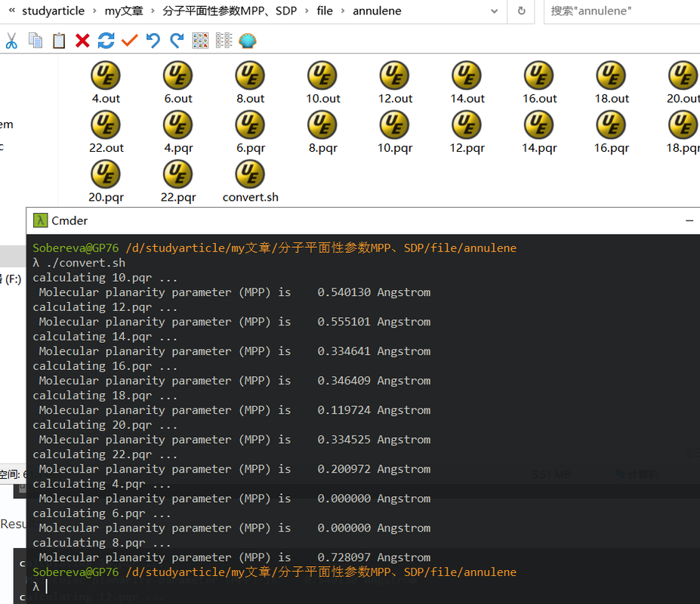Click the Cmder lambda window icon
The height and width of the screenshot is (604, 700).
pyautogui.click(x=40, y=220)
